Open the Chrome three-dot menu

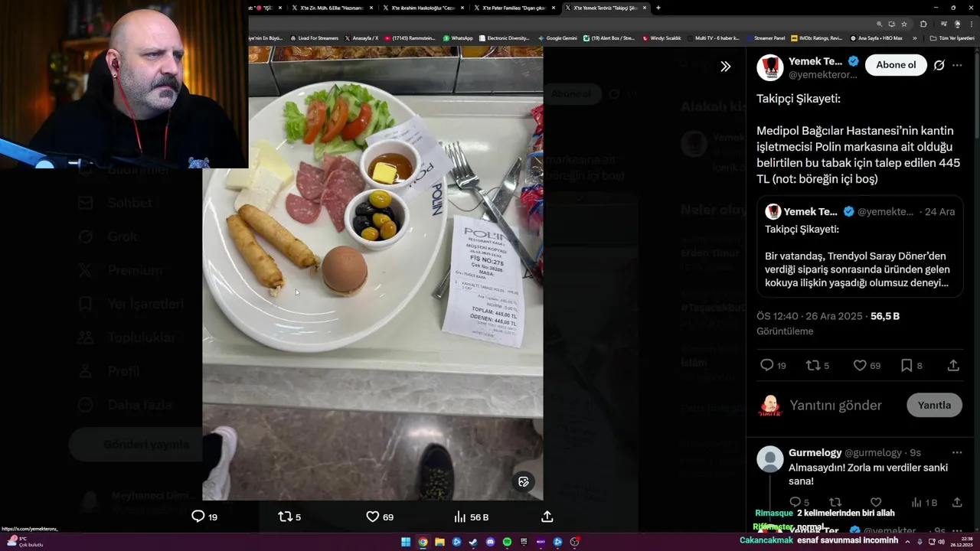(971, 24)
